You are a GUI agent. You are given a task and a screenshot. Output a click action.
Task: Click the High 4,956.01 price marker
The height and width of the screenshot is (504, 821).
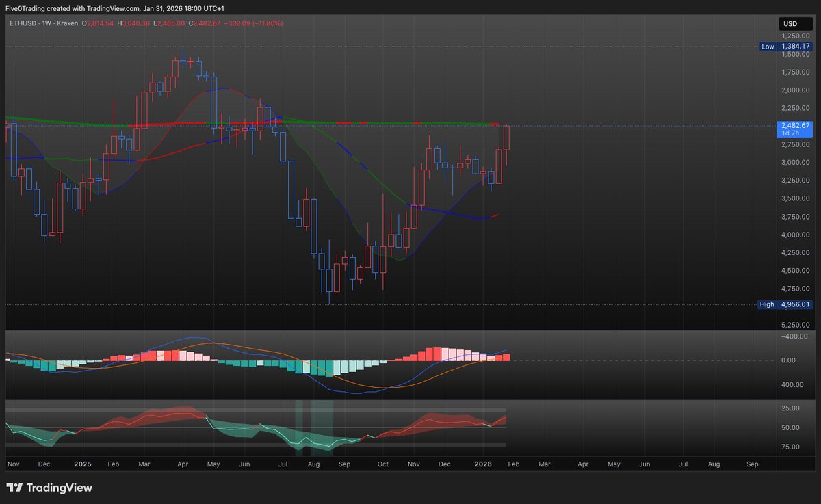tap(785, 304)
